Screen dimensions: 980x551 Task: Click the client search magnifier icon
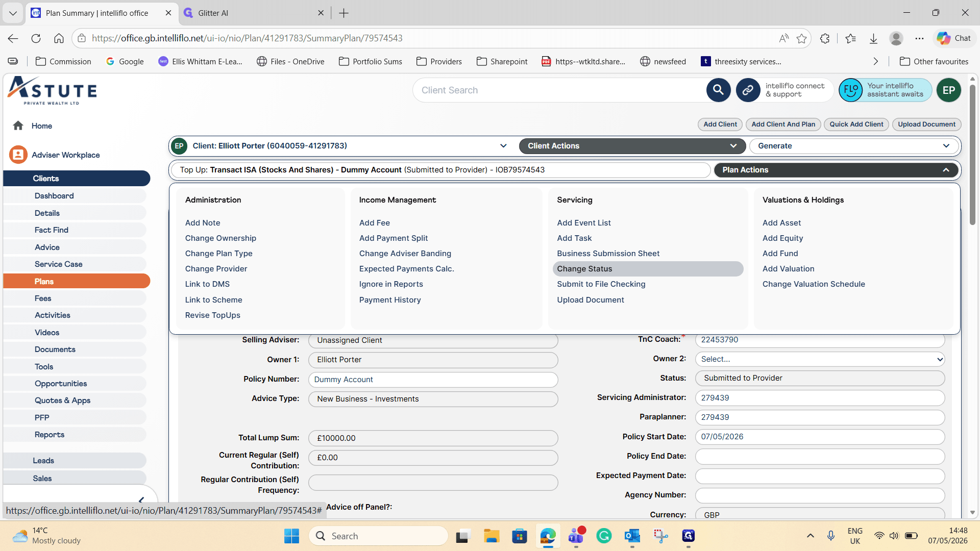pyautogui.click(x=718, y=90)
